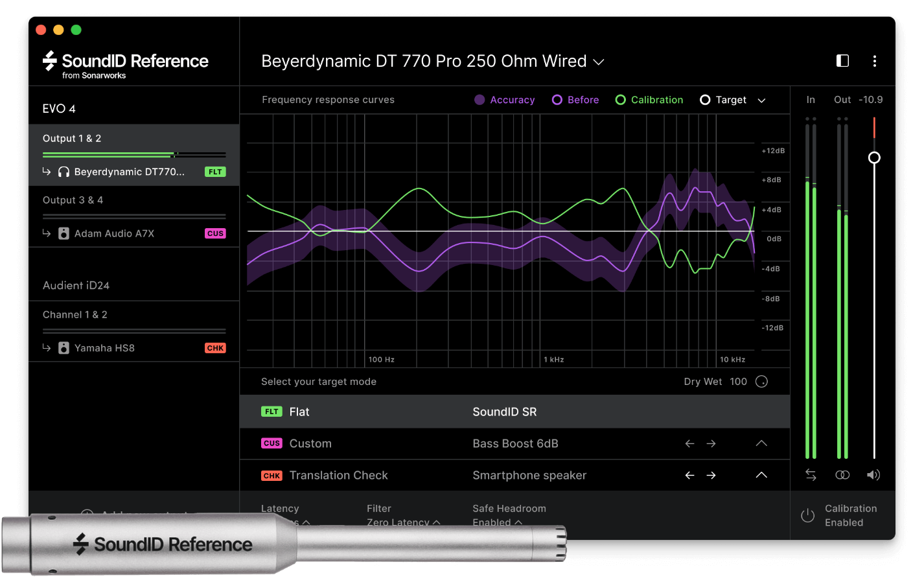The height and width of the screenshot is (582, 924).
Task: Open the headphone icon next to Beyerdynamic DT770
Action: click(62, 172)
